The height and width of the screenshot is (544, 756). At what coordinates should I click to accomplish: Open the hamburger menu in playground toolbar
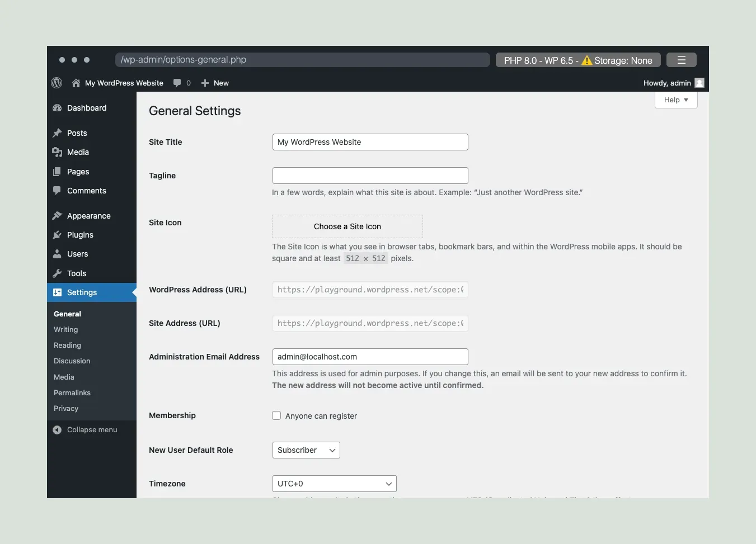[681, 60]
